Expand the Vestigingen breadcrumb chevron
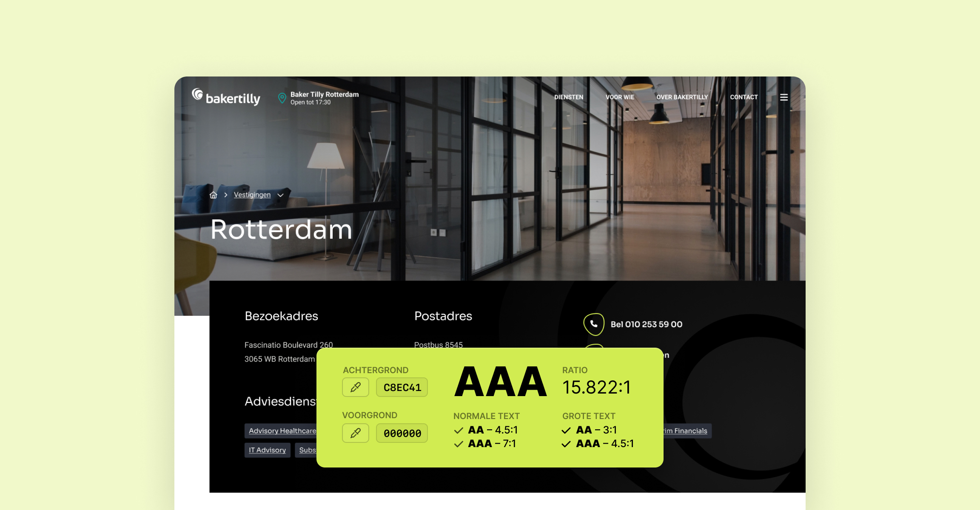 pyautogui.click(x=280, y=195)
